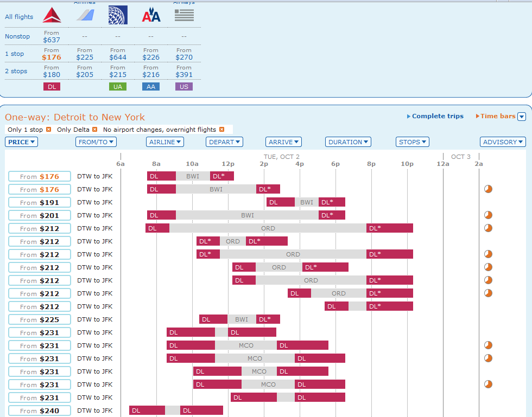Image resolution: width=532 pixels, height=417 pixels.
Task: Click the All flights link
Action: pyautogui.click(x=19, y=17)
